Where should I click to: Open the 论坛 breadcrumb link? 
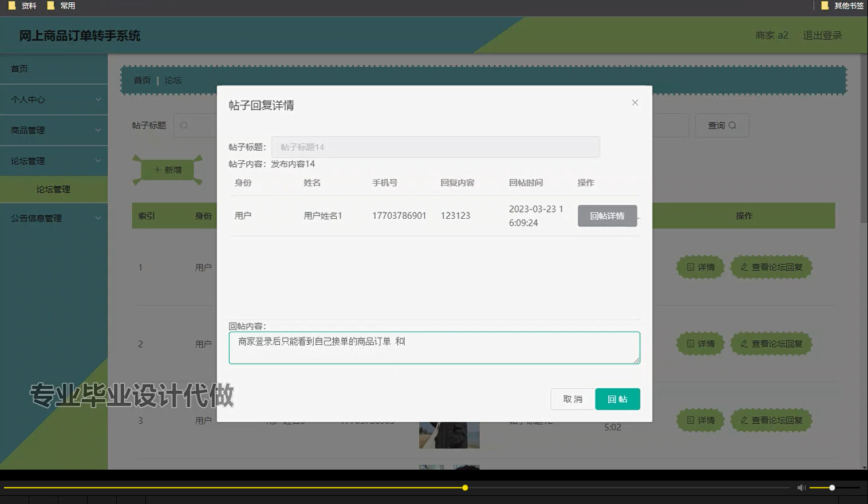pos(173,80)
